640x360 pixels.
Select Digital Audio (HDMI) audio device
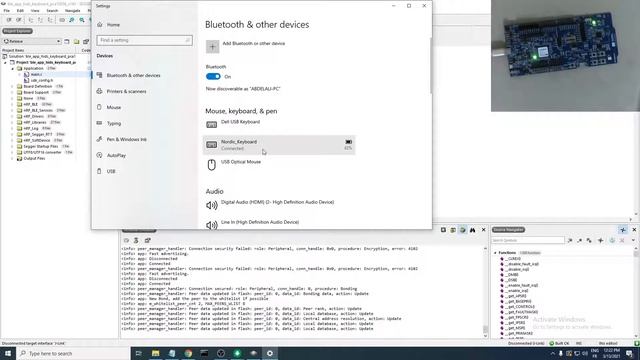pyautogui.click(x=279, y=204)
